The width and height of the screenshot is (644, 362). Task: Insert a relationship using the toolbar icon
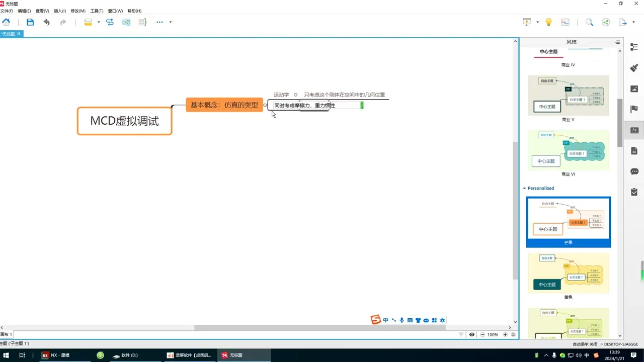pos(110,22)
